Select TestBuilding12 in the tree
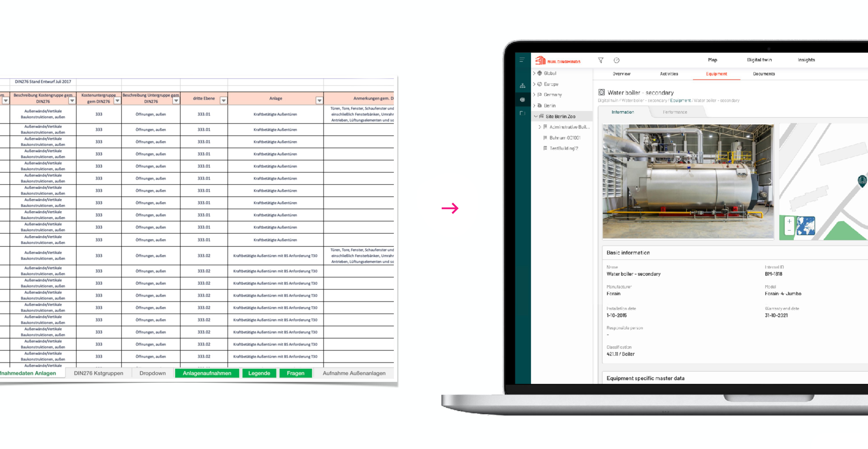 coord(564,148)
